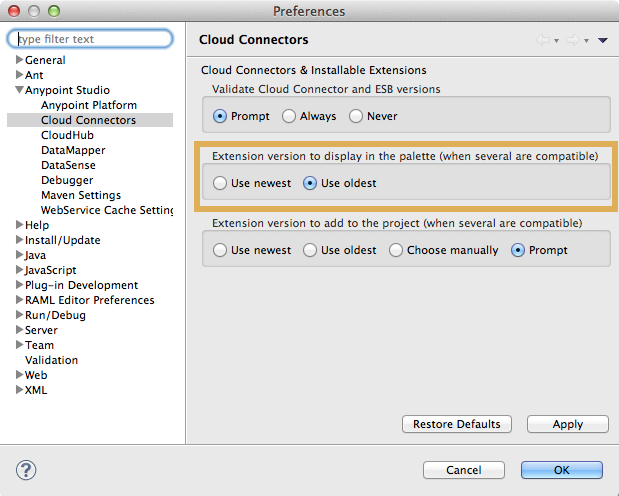
Task: Select Maven Settings in the tree
Action: (81, 195)
